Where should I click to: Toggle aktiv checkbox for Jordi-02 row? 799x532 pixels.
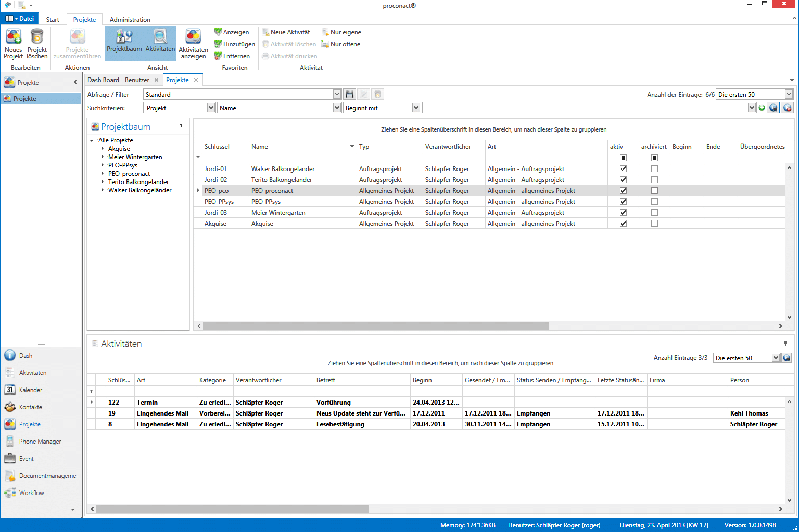[x=623, y=180]
